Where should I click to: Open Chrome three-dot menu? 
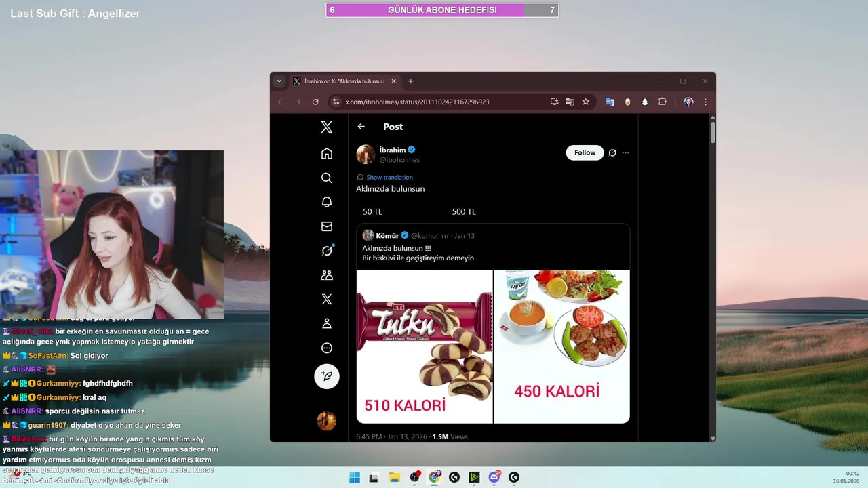coord(705,102)
